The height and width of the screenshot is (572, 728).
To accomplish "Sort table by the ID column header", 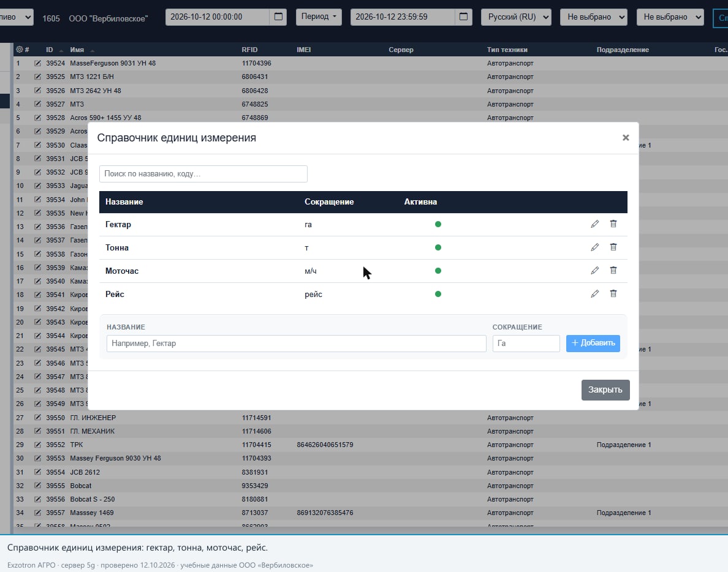I will (49, 50).
